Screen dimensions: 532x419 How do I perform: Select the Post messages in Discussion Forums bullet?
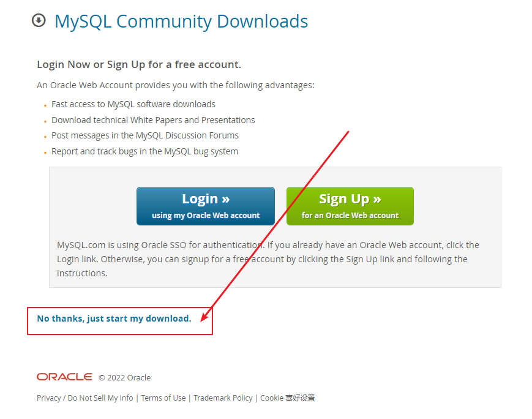(145, 135)
